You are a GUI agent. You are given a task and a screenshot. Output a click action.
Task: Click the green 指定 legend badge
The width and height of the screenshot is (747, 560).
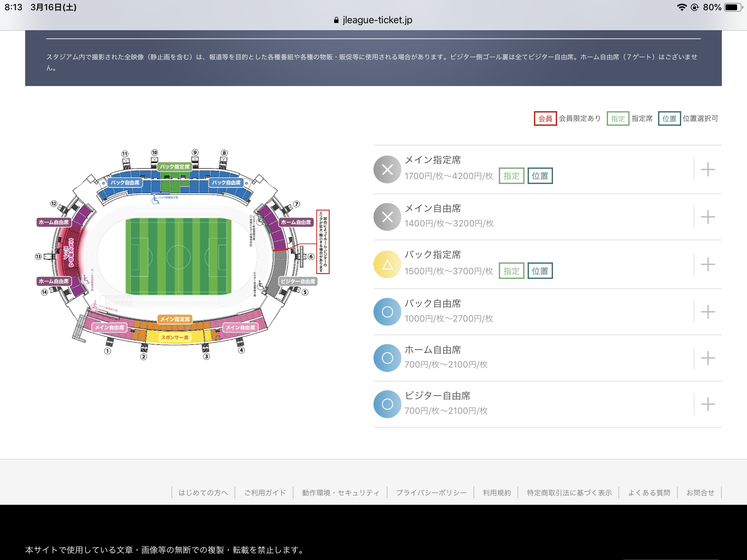(618, 118)
